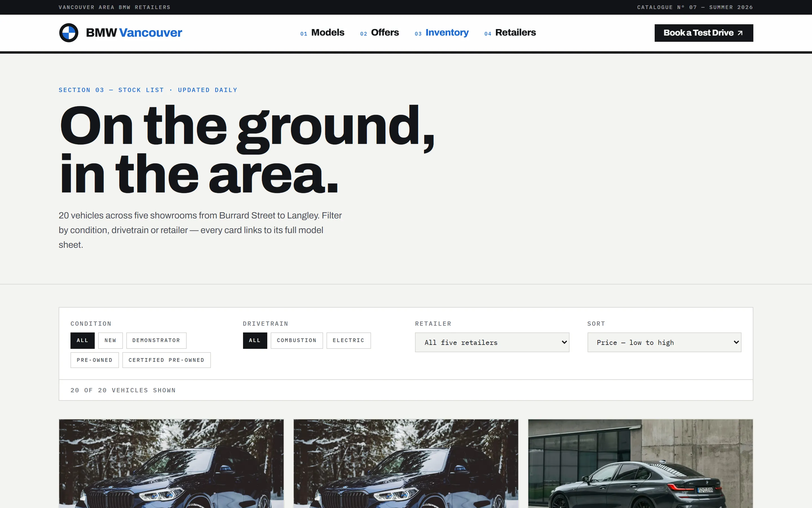
Task: Open the Models nav item
Action: point(322,32)
